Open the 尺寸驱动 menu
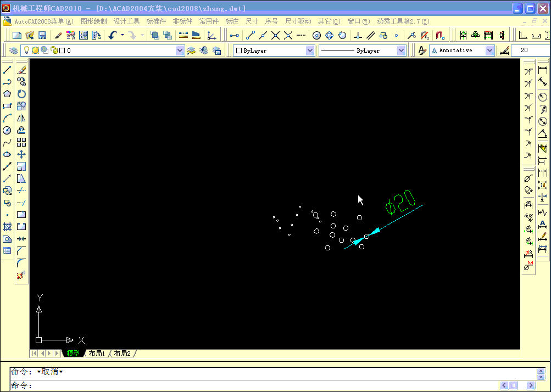 (298, 21)
